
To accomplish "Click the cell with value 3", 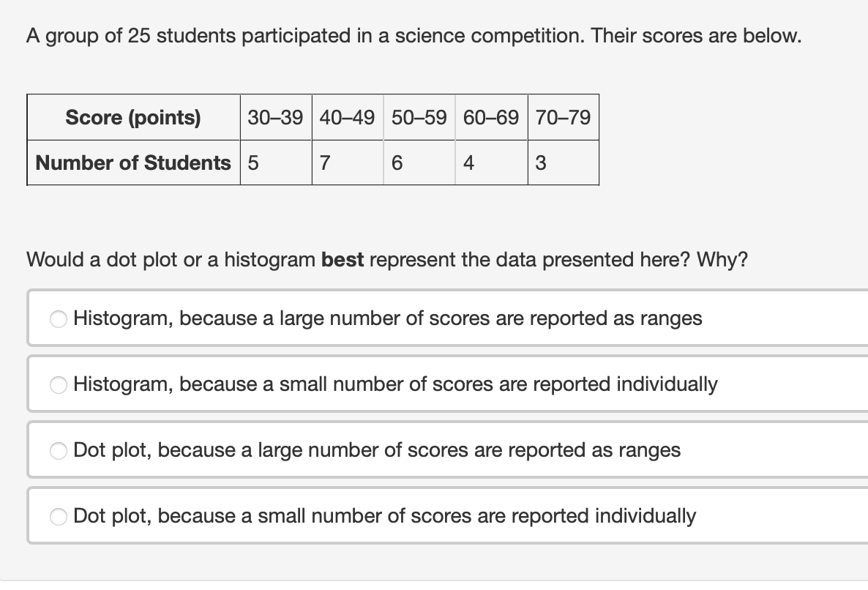I will [562, 163].
